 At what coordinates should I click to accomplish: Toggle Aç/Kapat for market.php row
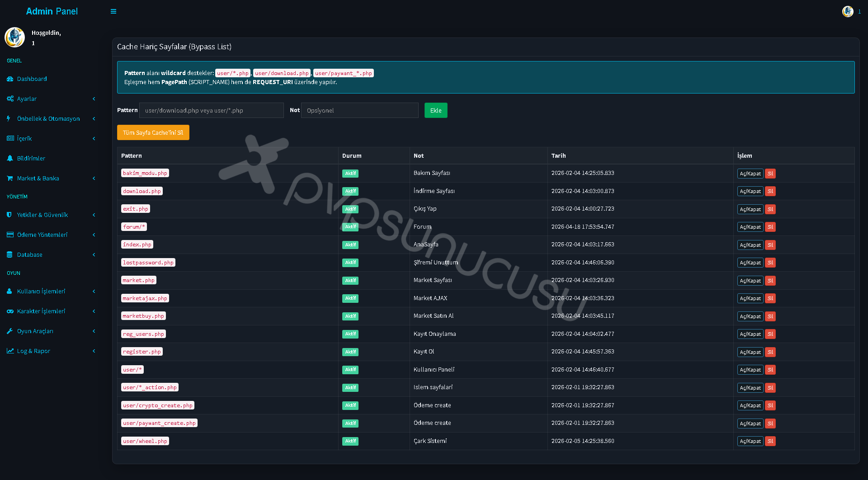750,281
